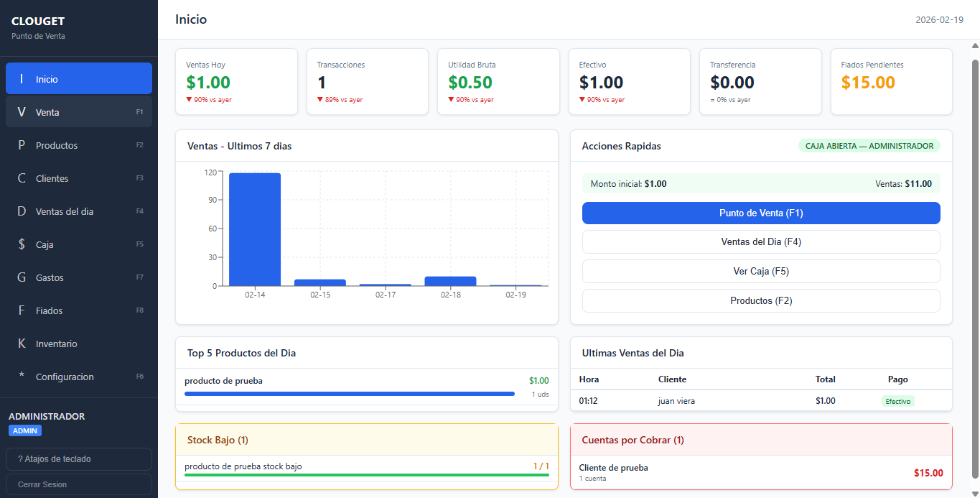The height and width of the screenshot is (498, 980).
Task: Click the 89% vs ayer indicator
Action: click(340, 100)
